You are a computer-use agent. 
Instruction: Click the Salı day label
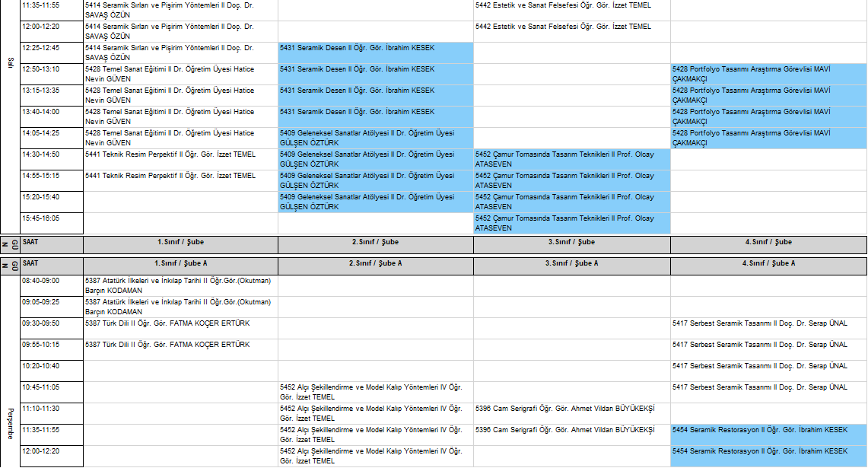(x=10, y=62)
